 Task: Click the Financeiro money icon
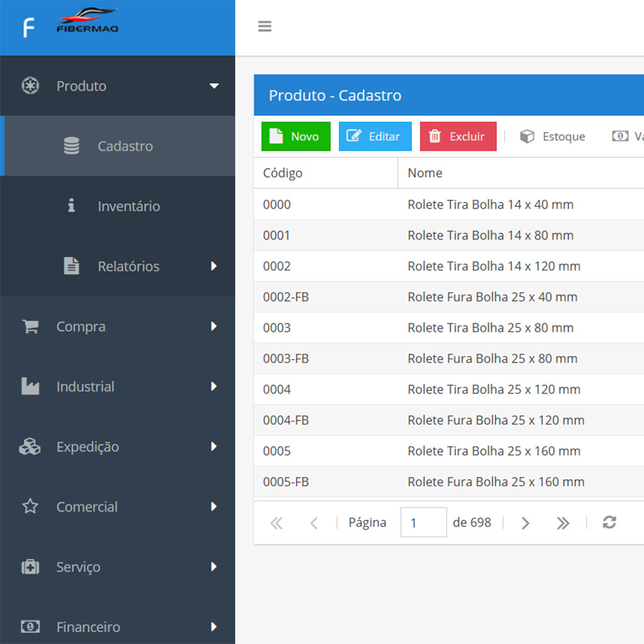click(30, 627)
